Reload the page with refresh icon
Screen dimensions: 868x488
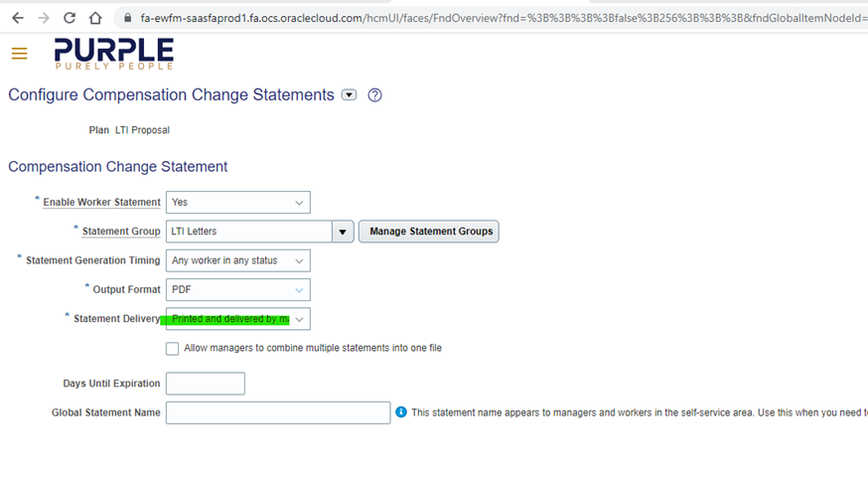point(70,18)
